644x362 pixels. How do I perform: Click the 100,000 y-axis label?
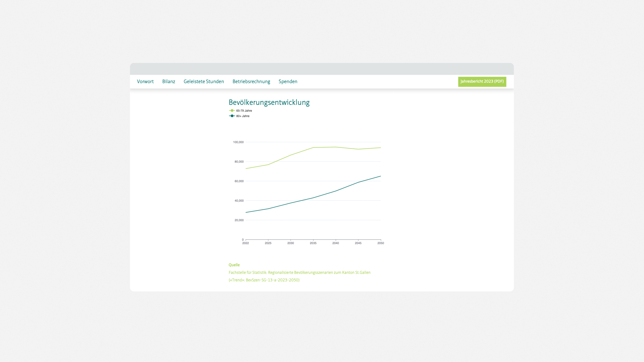coord(238,142)
